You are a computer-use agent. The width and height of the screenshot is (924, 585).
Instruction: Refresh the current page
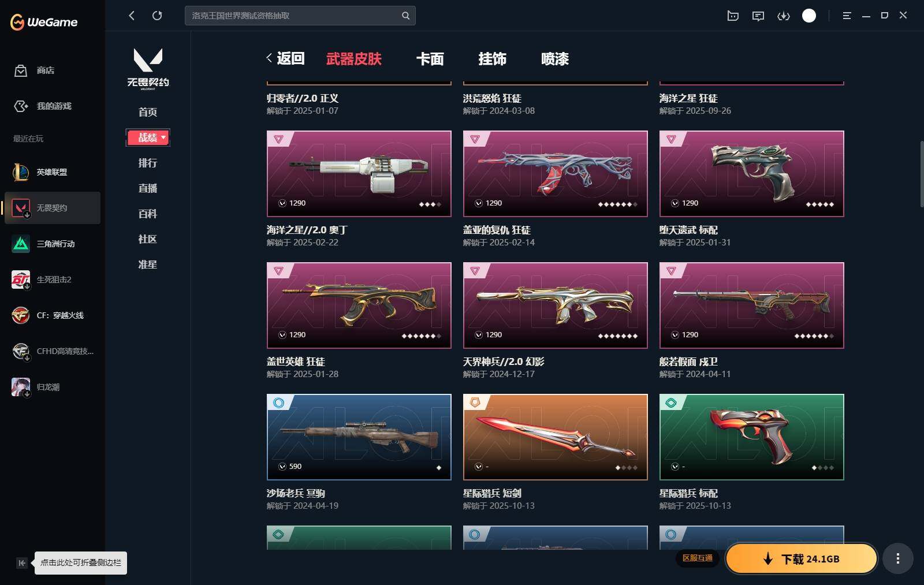[157, 16]
